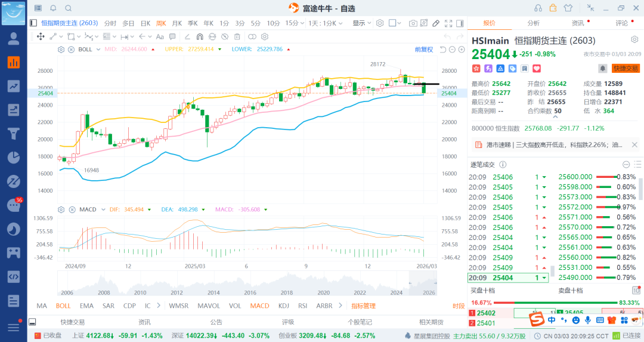The height and width of the screenshot is (342, 644).
Task: Open the hamburger menu at sidebar bottom
Action: (14, 327)
